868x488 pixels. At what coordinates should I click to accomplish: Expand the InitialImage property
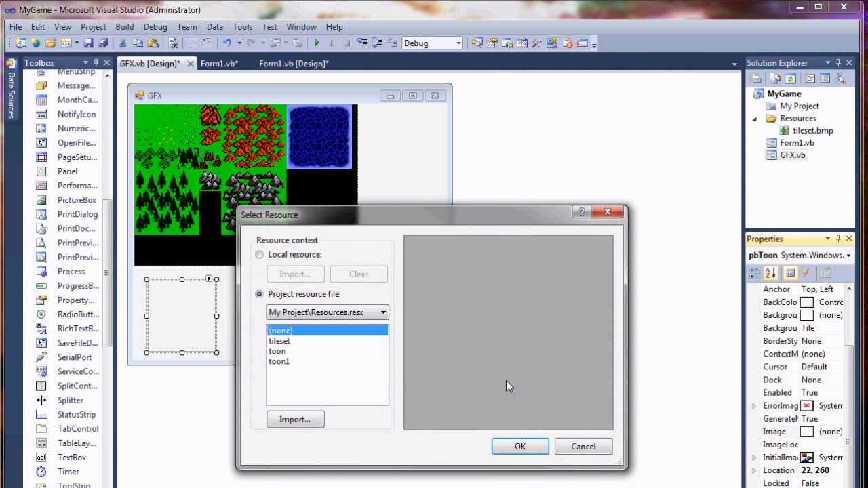coord(754,457)
